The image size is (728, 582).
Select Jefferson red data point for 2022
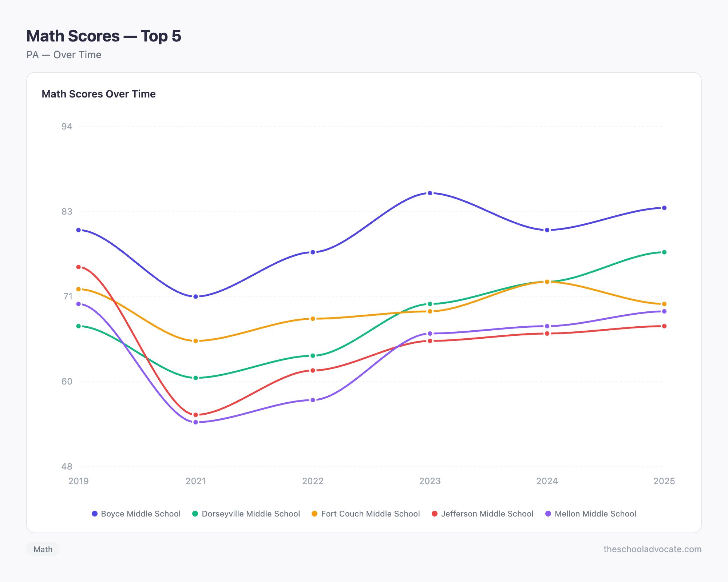tap(313, 370)
